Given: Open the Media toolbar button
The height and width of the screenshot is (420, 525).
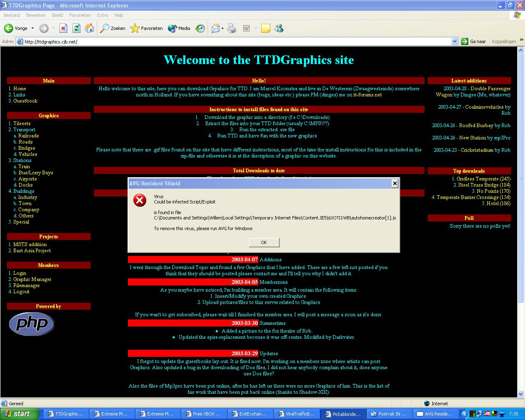Looking at the screenshot, I should pyautogui.click(x=179, y=28).
